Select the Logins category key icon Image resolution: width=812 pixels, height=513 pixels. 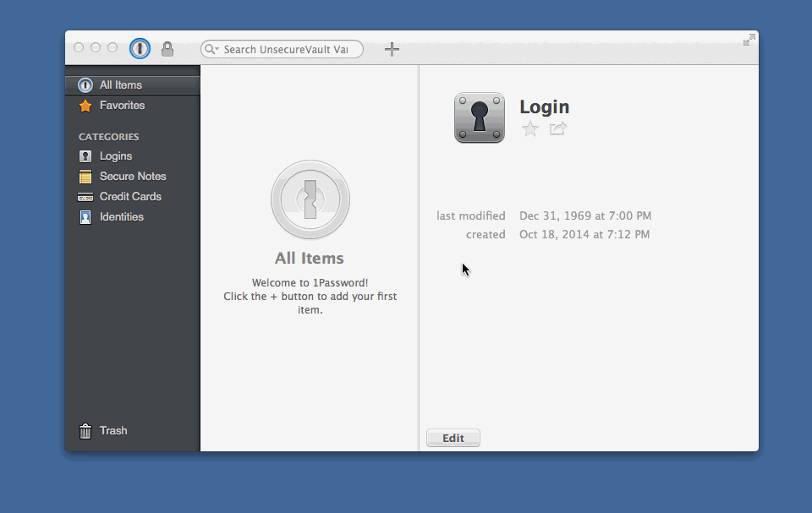coord(85,156)
